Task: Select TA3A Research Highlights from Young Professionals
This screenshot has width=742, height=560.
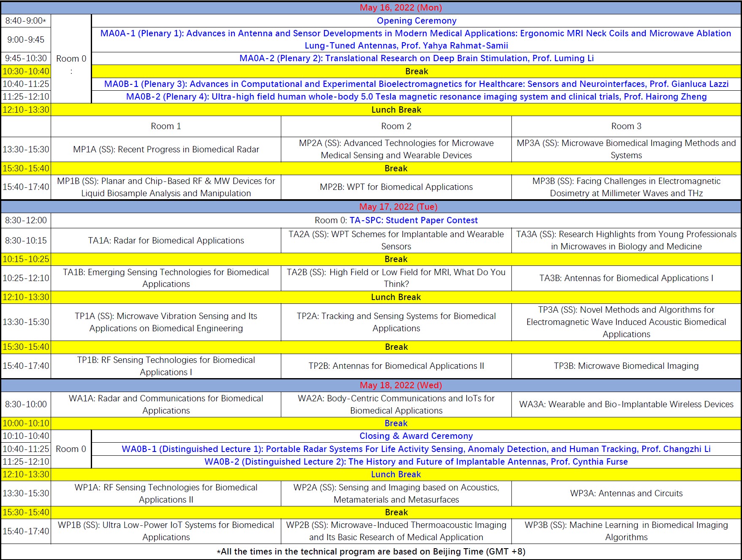Action: coord(626,240)
